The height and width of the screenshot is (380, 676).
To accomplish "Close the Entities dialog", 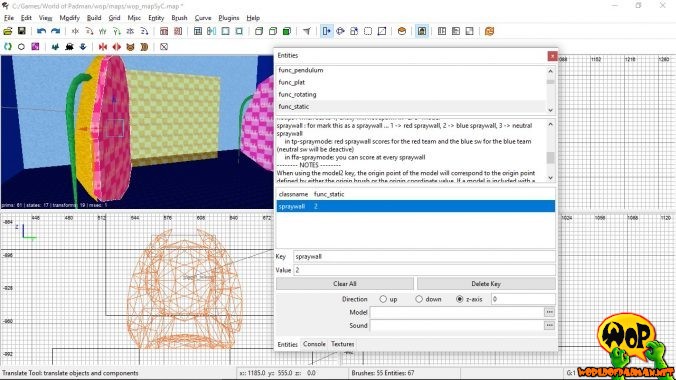I will [552, 56].
